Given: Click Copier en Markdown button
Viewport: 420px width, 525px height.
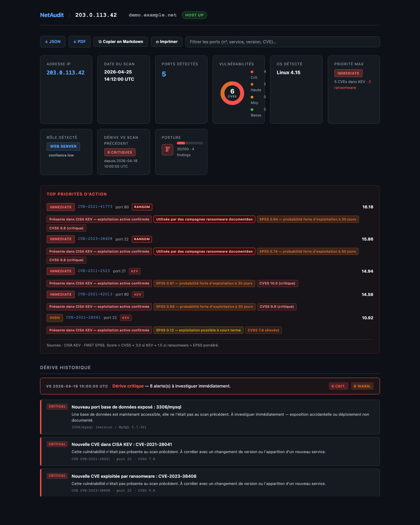Looking at the screenshot, I should click(x=121, y=42).
